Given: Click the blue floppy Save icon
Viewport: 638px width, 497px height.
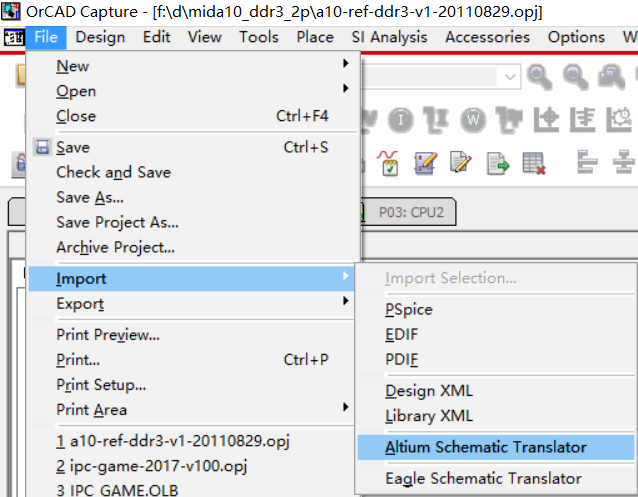Looking at the screenshot, I should coord(42,147).
